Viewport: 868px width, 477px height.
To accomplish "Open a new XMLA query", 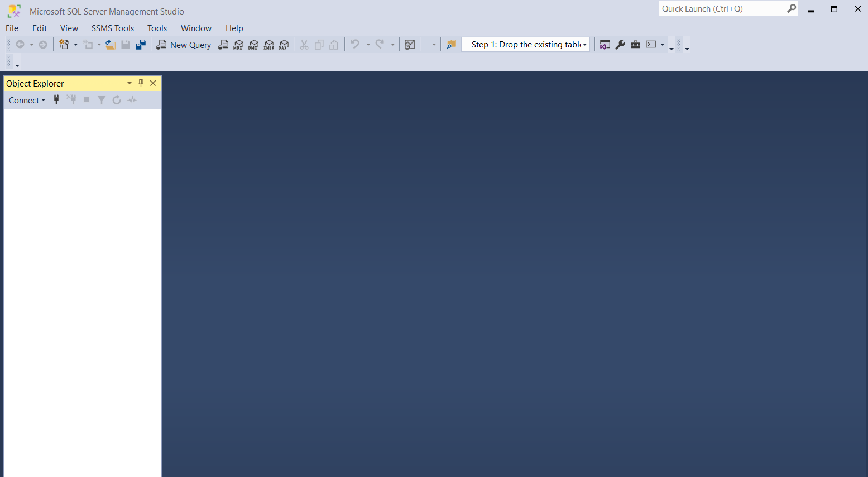I will (269, 45).
